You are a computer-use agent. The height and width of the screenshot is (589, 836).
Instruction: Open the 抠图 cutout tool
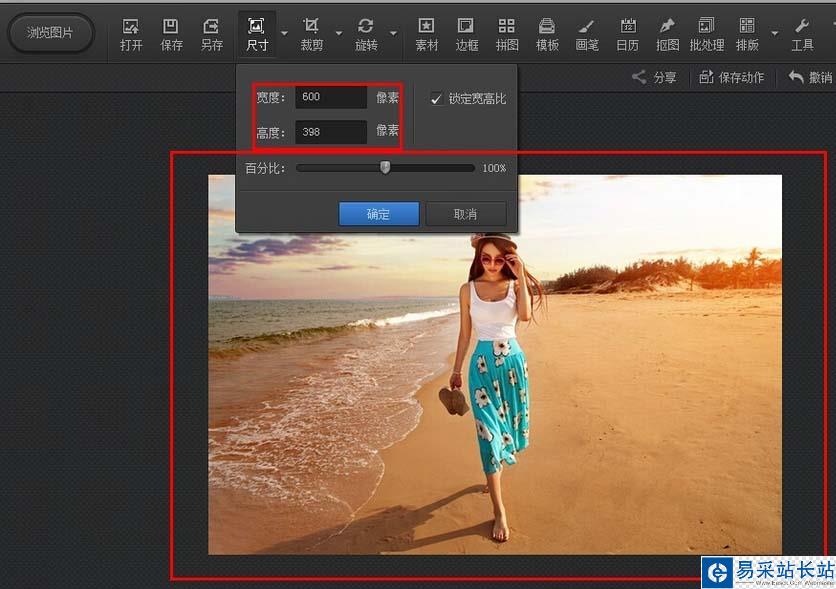point(668,35)
